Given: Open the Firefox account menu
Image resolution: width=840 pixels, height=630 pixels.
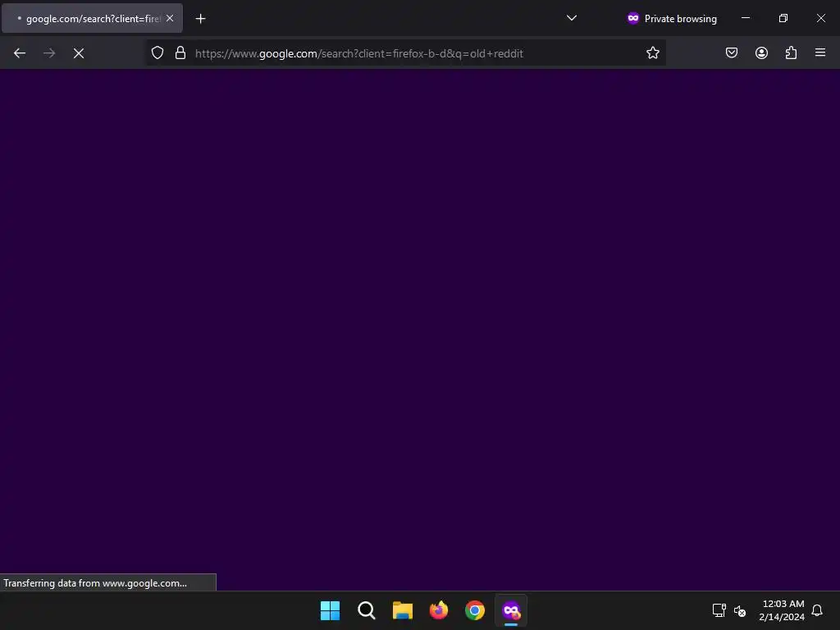Looking at the screenshot, I should pos(761,53).
